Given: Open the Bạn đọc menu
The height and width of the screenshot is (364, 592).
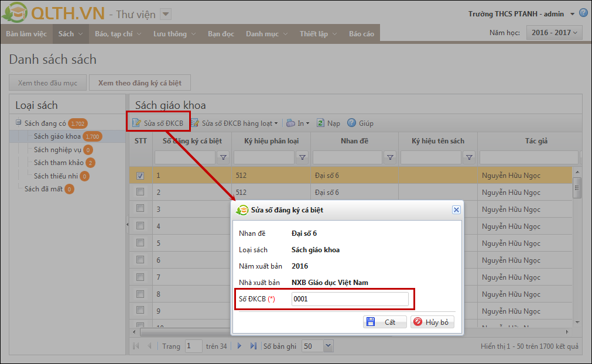Looking at the screenshot, I should pos(221,34).
